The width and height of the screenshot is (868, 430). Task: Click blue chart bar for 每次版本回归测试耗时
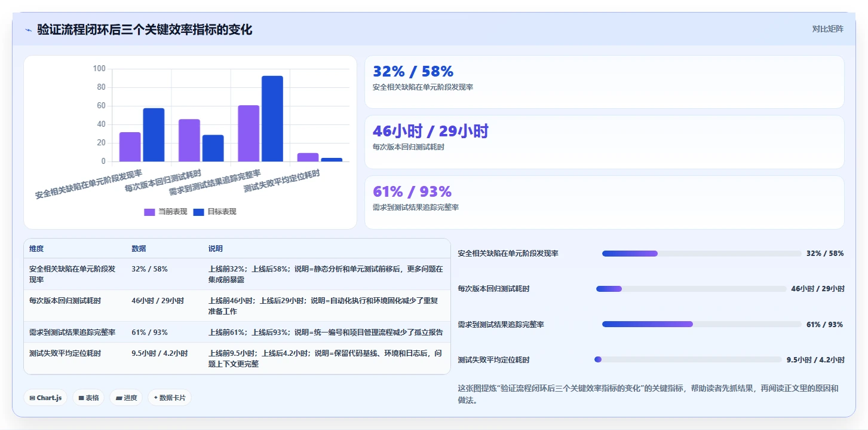click(x=213, y=148)
